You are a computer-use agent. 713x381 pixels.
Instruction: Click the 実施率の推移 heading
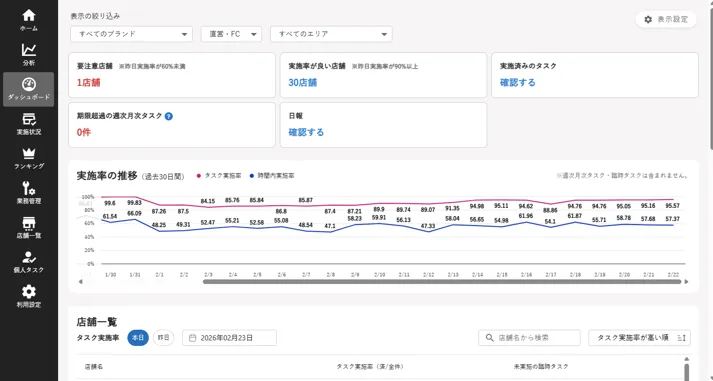(x=107, y=176)
